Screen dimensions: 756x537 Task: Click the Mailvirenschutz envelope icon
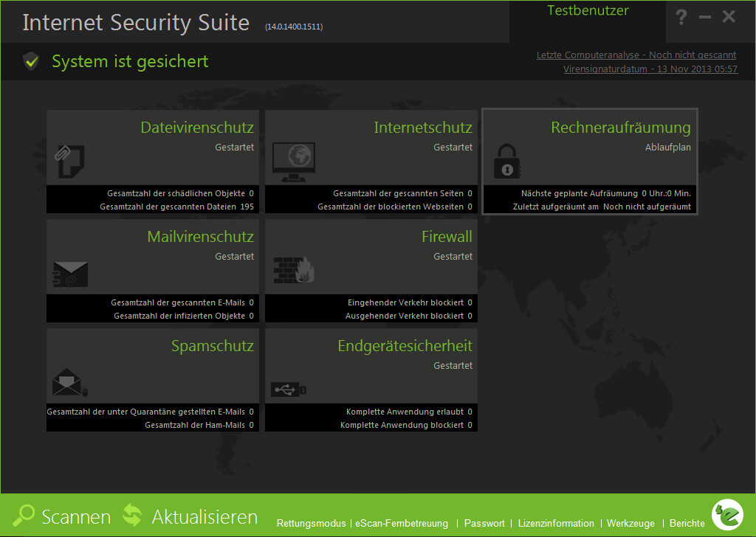tap(70, 274)
